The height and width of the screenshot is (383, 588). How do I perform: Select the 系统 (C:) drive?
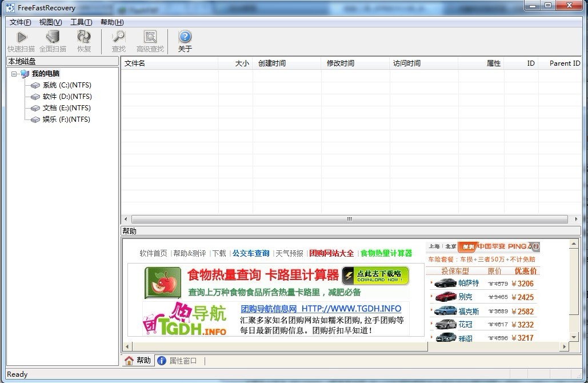66,85
